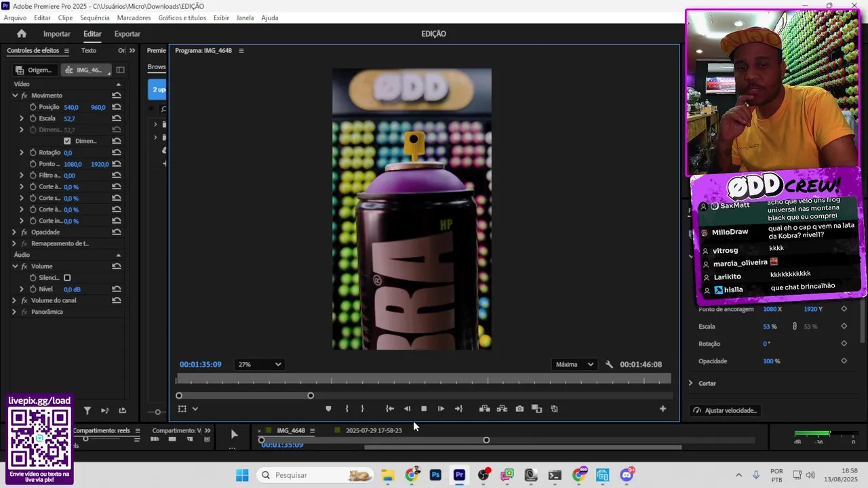
Task: Click the Lift button in the Program monitor
Action: [x=484, y=409]
